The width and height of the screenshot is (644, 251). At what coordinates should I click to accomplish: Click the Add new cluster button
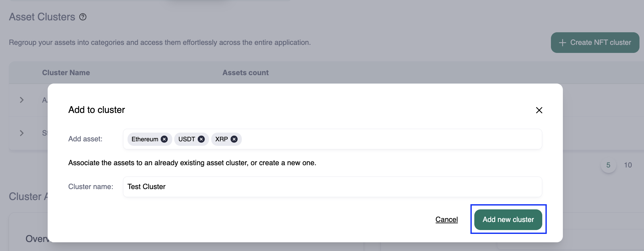click(x=508, y=219)
